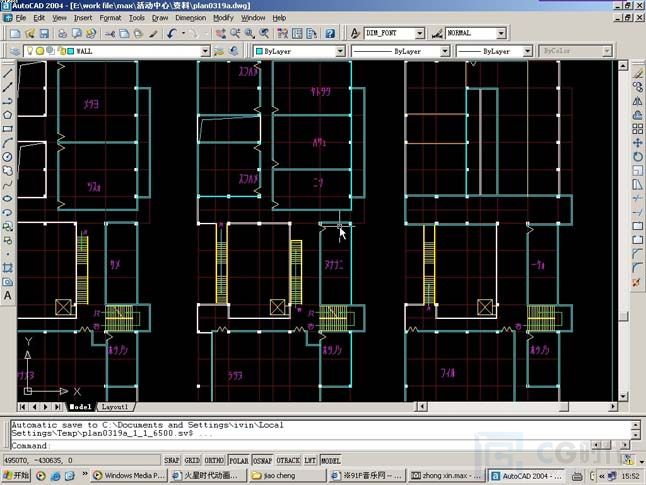Toggle POLAR tracking in status bar

coord(239,460)
